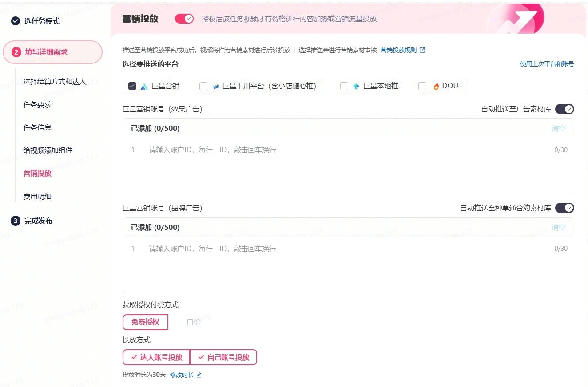The image size is (588, 387).
Task: Click the pencil edit icon next to 修改时长
Action: pos(199,375)
